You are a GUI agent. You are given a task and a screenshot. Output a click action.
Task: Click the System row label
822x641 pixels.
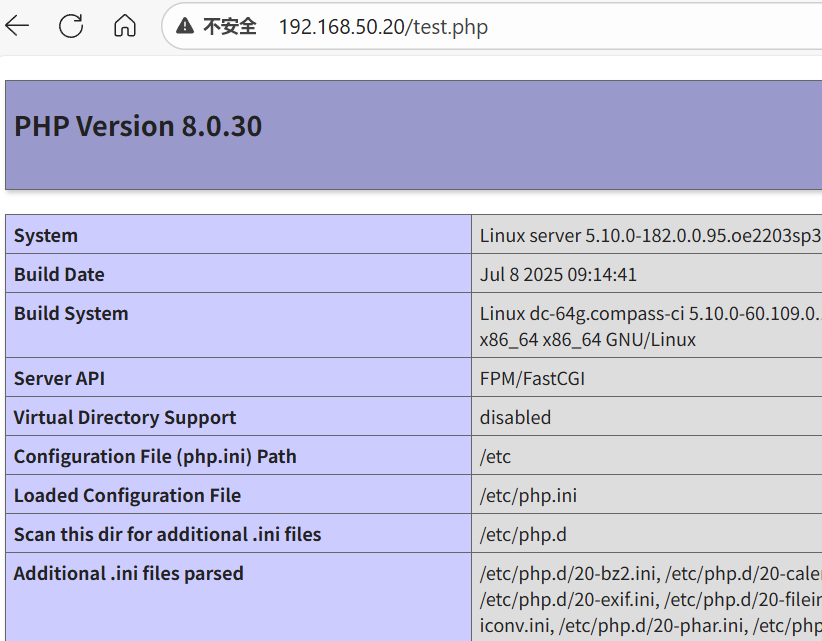pos(46,236)
